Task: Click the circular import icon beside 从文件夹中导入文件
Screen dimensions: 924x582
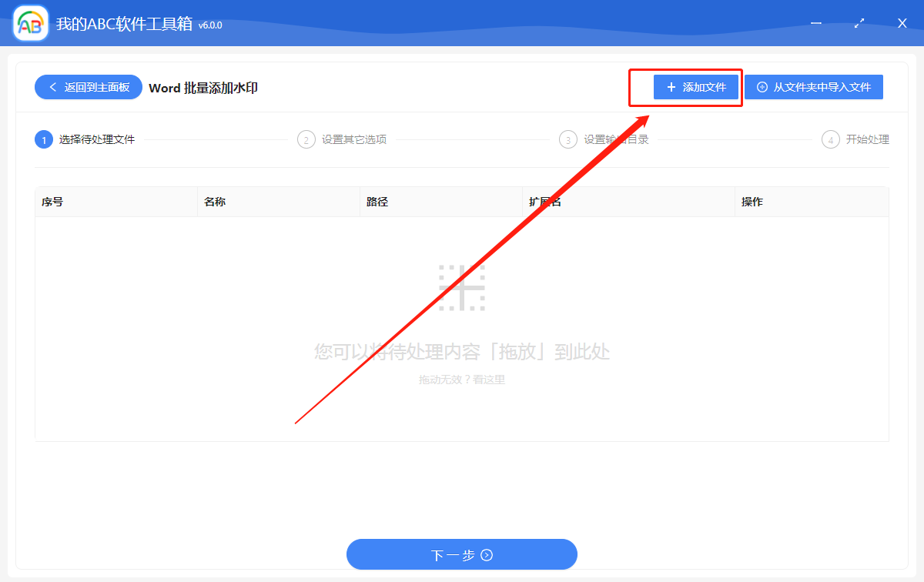Action: point(763,86)
